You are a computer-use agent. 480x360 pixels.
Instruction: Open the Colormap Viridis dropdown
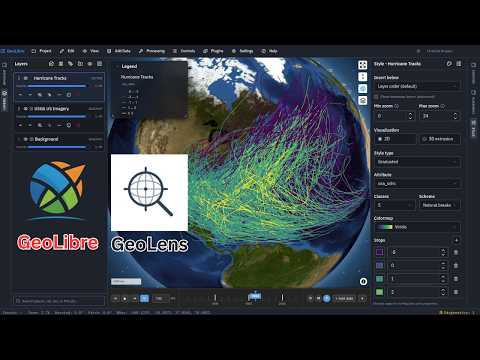pyautogui.click(x=417, y=227)
